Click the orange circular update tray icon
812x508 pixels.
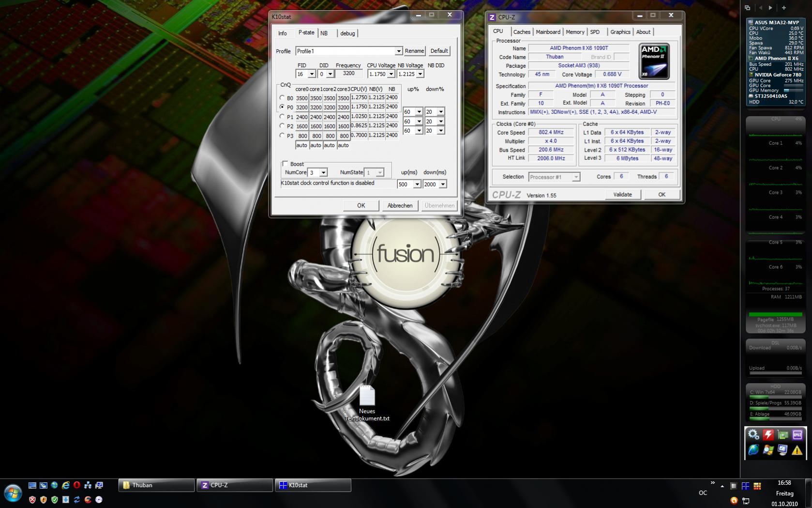click(734, 500)
